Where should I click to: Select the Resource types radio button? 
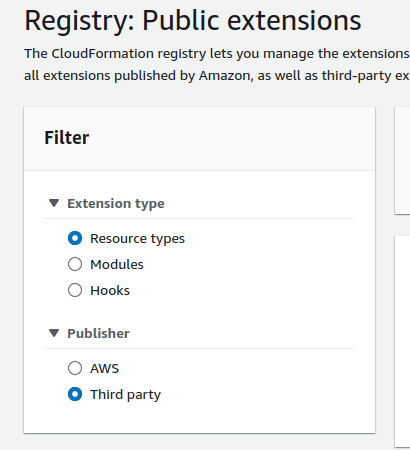tap(75, 238)
